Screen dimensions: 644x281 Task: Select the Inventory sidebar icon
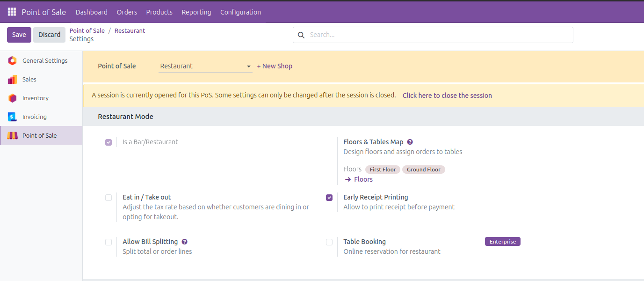[x=12, y=98]
